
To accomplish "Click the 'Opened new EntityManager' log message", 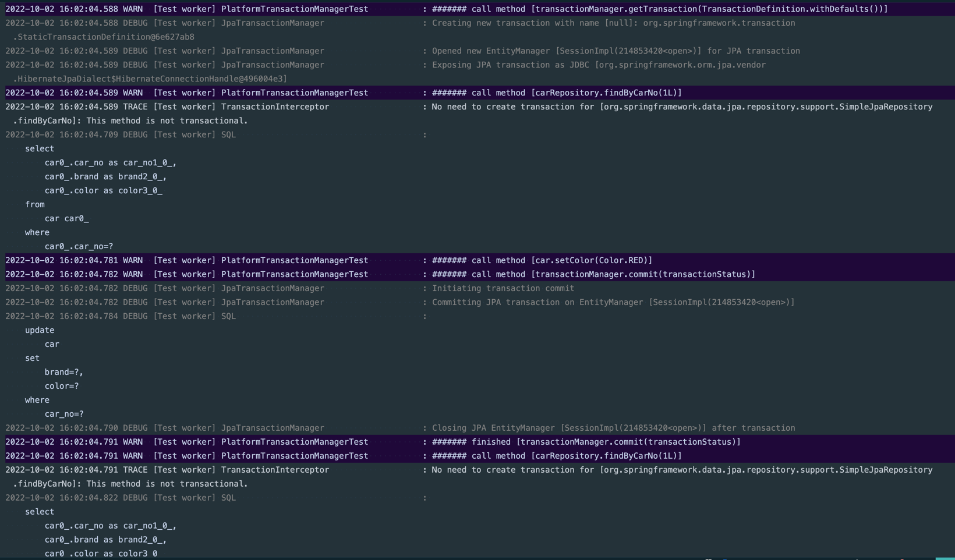I will pos(616,51).
